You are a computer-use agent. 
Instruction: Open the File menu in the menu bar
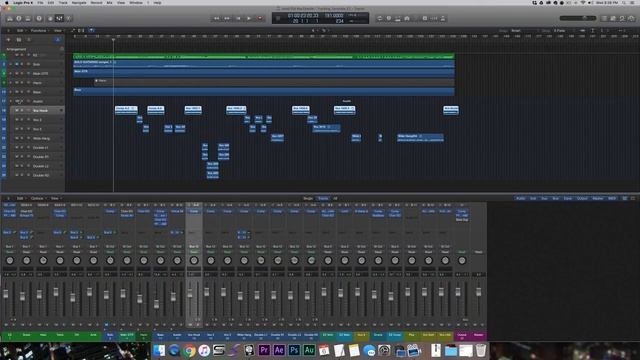pos(40,2)
